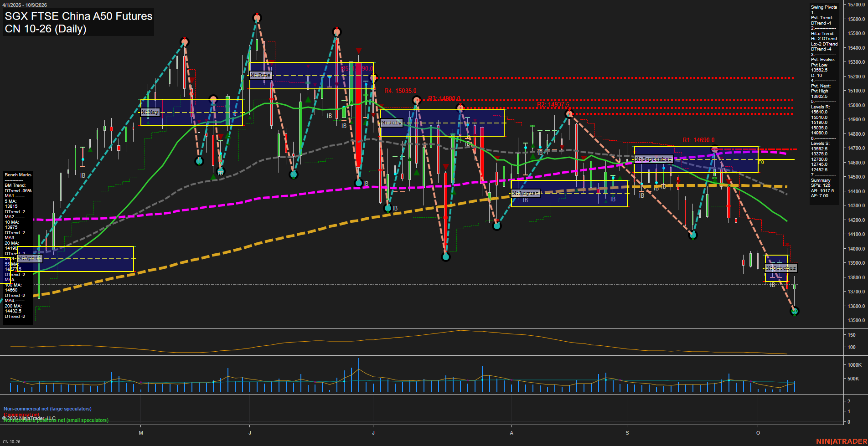
Task: Click the 500K volume axis label
Action: coord(853,379)
